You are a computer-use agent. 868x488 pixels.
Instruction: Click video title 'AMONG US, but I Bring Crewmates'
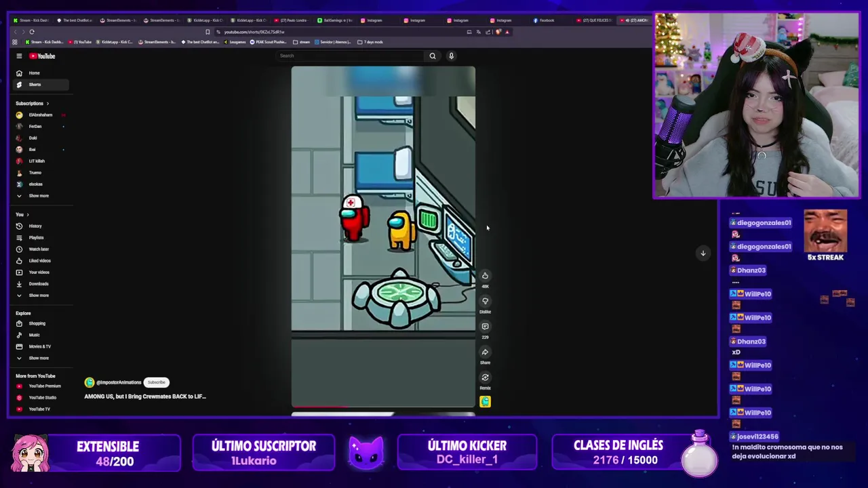(145, 396)
